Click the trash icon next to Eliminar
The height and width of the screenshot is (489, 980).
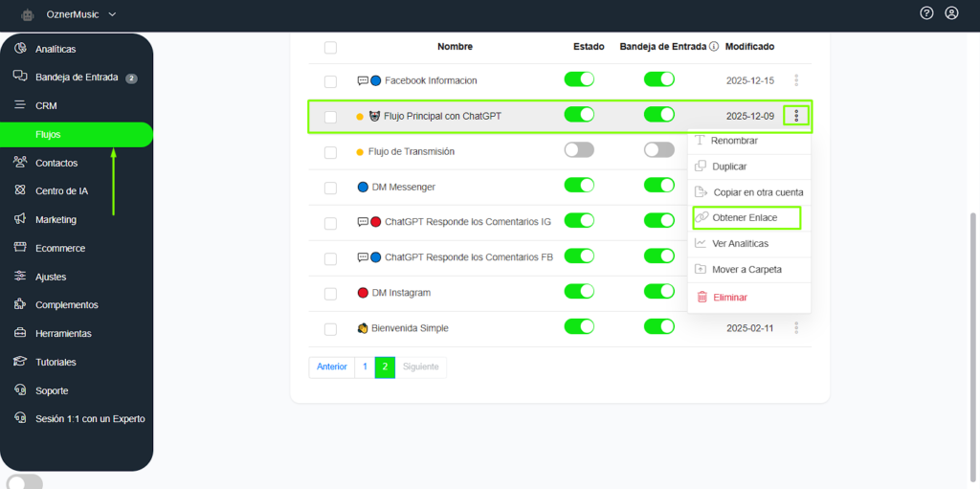[x=702, y=298]
